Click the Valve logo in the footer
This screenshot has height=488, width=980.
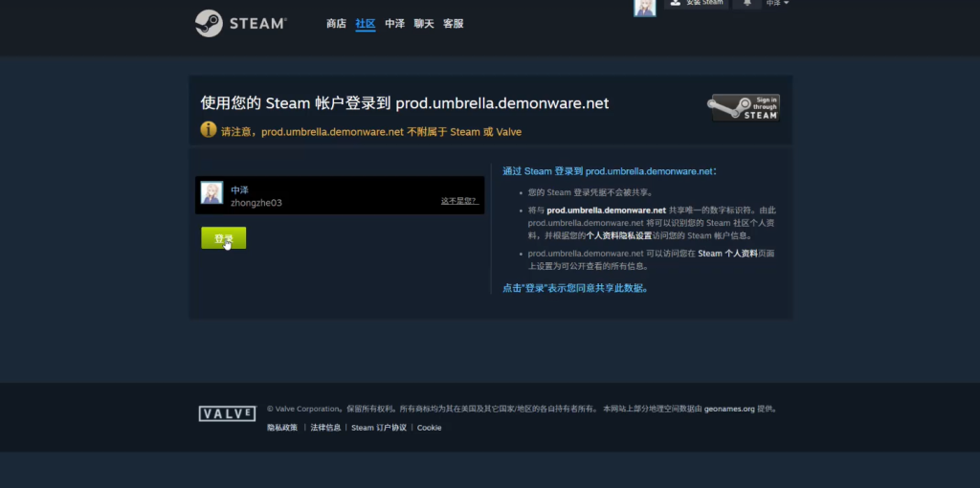(227, 413)
